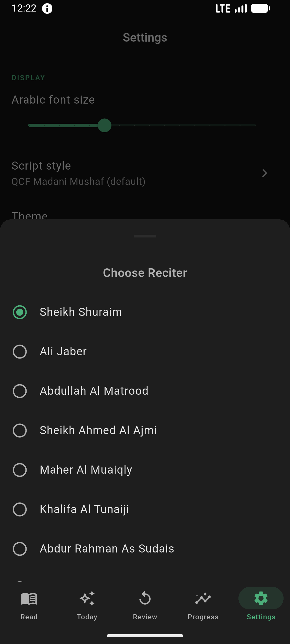
Task: Select Sheikh Shuraim radio button
Action: (20, 312)
